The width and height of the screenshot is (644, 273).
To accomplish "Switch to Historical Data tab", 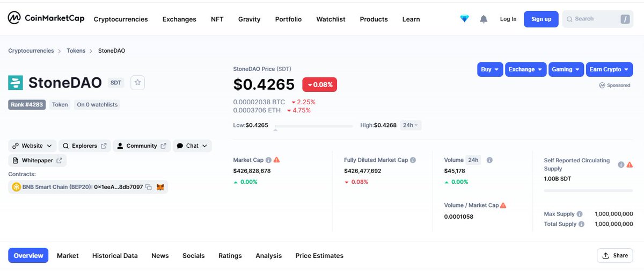I will (115, 256).
